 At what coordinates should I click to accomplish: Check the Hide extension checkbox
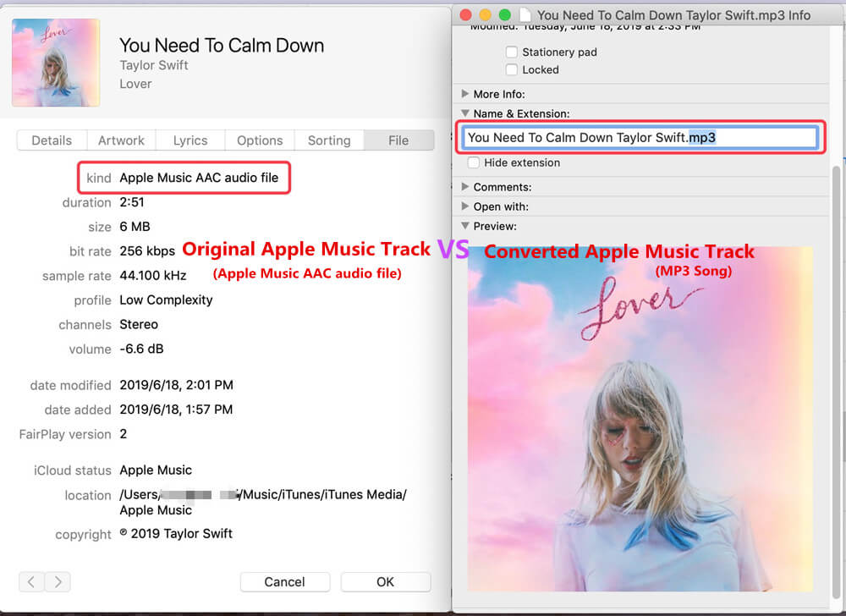(x=473, y=162)
